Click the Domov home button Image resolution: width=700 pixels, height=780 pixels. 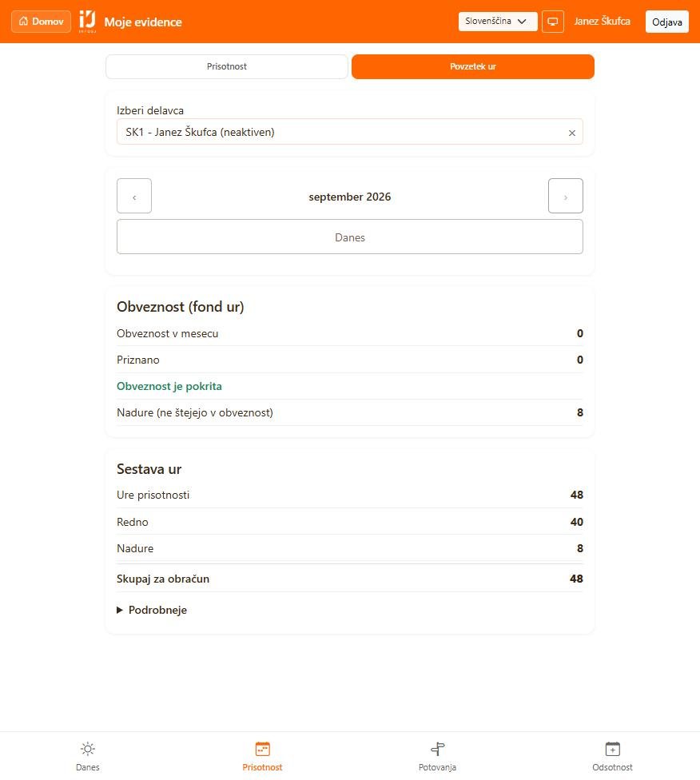click(41, 22)
